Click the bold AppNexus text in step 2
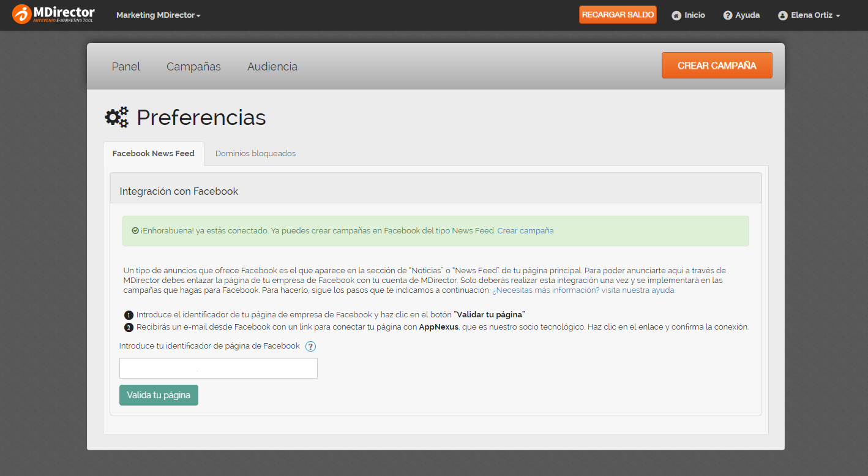Image resolution: width=868 pixels, height=476 pixels. [439, 327]
